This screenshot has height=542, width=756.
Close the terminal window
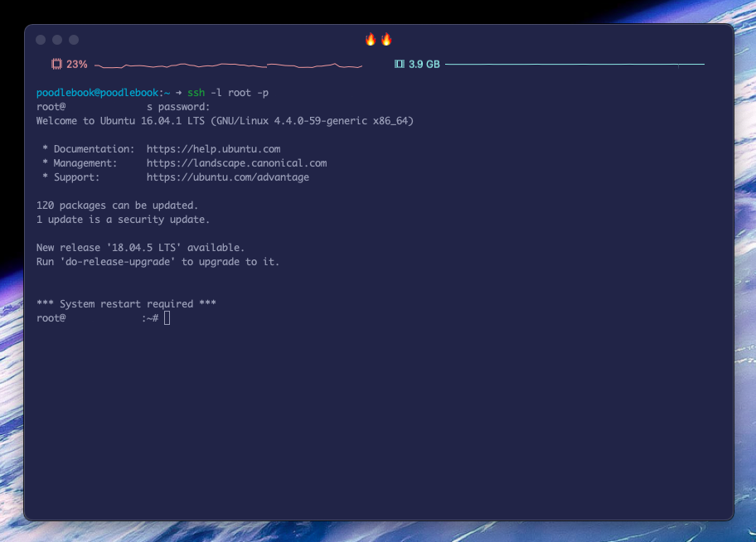coord(41,40)
